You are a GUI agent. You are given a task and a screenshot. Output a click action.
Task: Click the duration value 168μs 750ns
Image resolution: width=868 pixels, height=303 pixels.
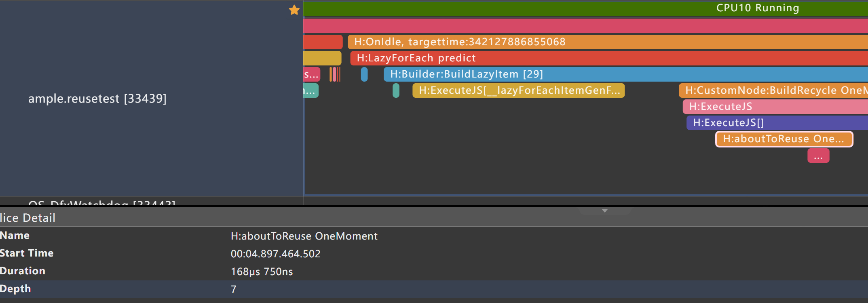262,271
